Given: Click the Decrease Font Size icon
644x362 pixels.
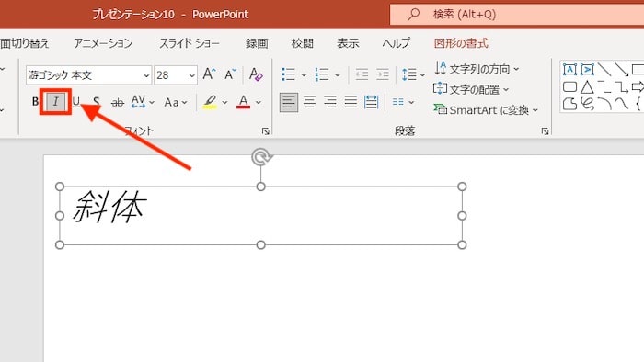Looking at the screenshot, I should [x=230, y=74].
